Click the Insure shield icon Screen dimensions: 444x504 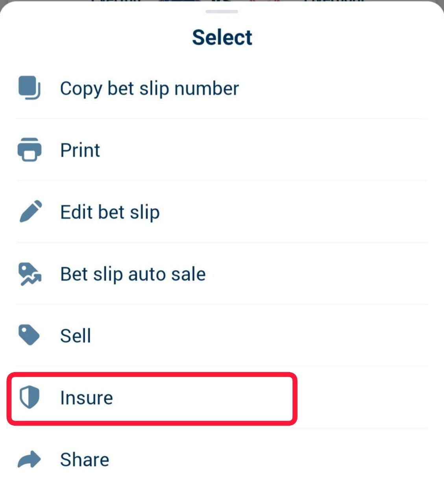(30, 397)
